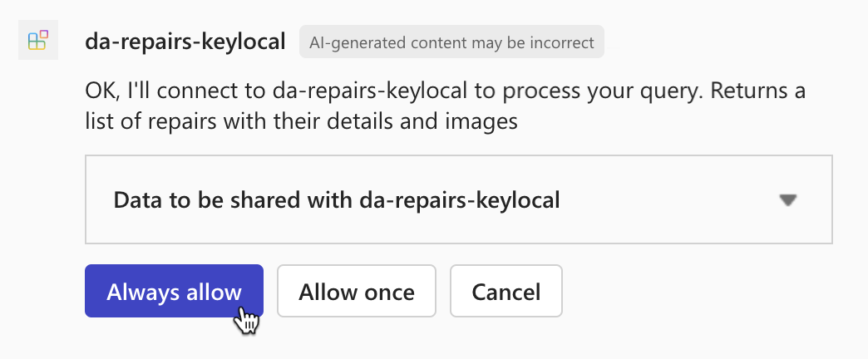This screenshot has height=359, width=868.
Task: Cancel the connection request
Action: pyautogui.click(x=506, y=292)
